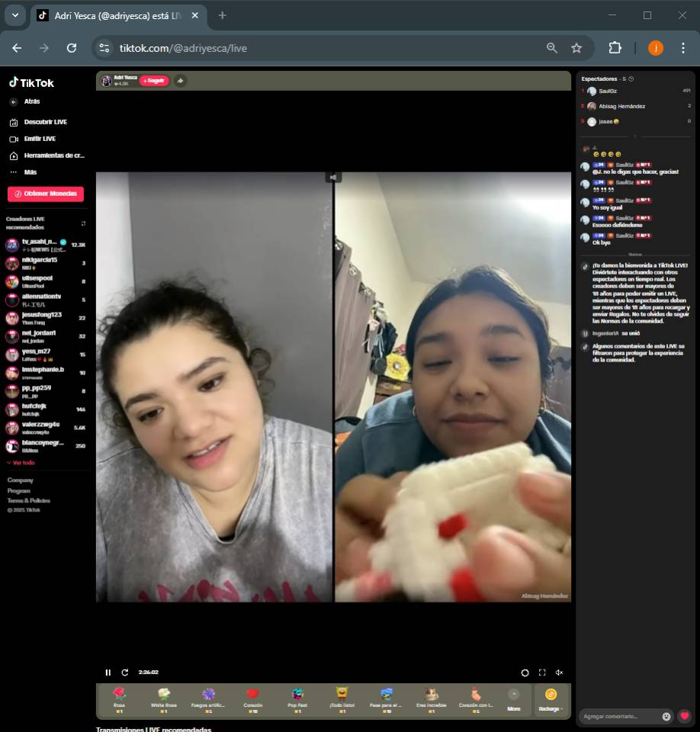Click the heart like icon beside comment box

[684, 716]
